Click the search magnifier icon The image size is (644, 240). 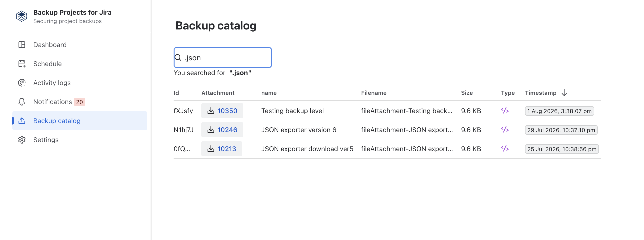pos(178,58)
